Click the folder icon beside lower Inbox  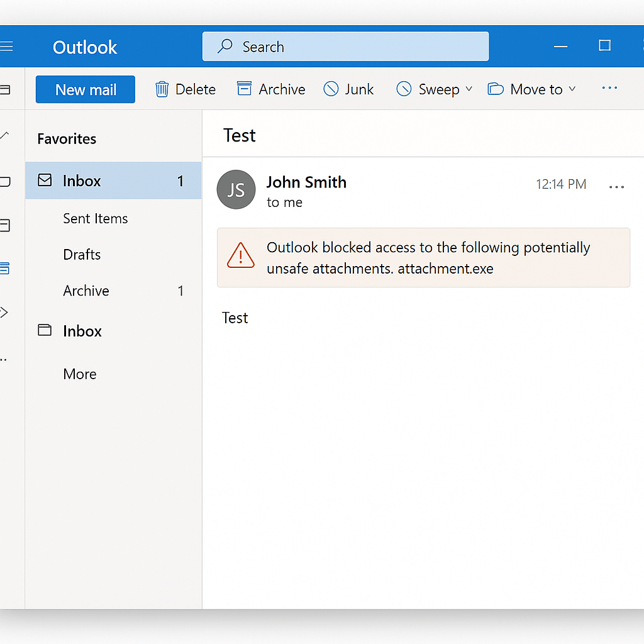45,330
